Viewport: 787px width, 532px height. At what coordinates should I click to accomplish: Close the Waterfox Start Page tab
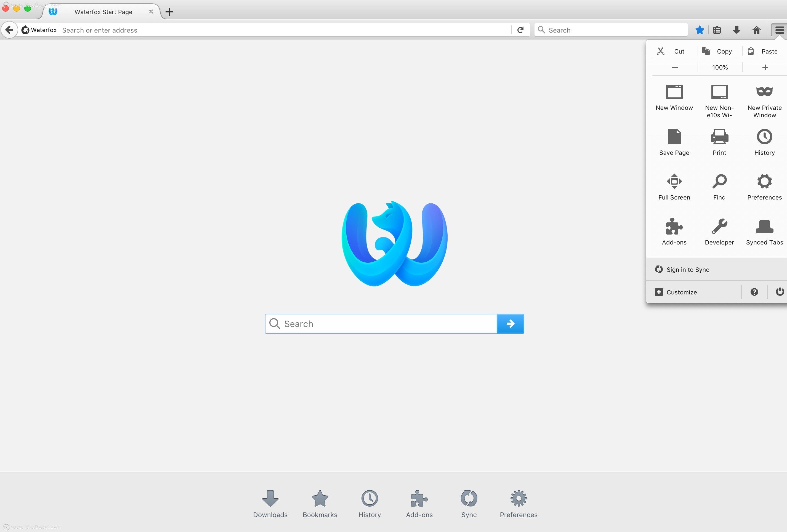(x=151, y=12)
